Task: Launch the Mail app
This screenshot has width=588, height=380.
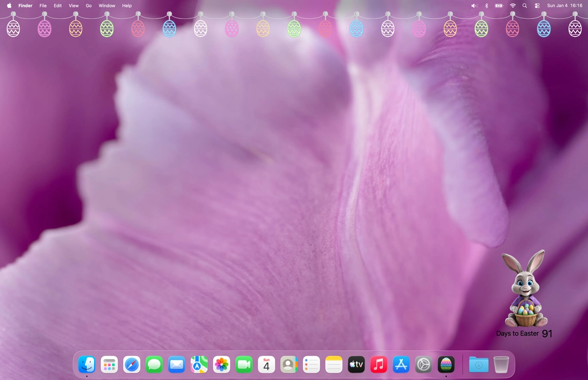Action: pyautogui.click(x=176, y=364)
